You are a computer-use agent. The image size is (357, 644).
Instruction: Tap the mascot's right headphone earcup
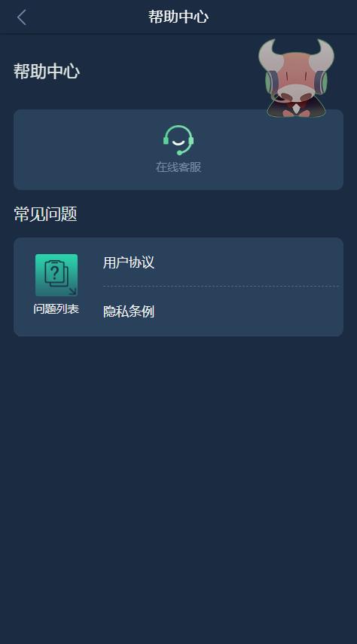[x=322, y=81]
